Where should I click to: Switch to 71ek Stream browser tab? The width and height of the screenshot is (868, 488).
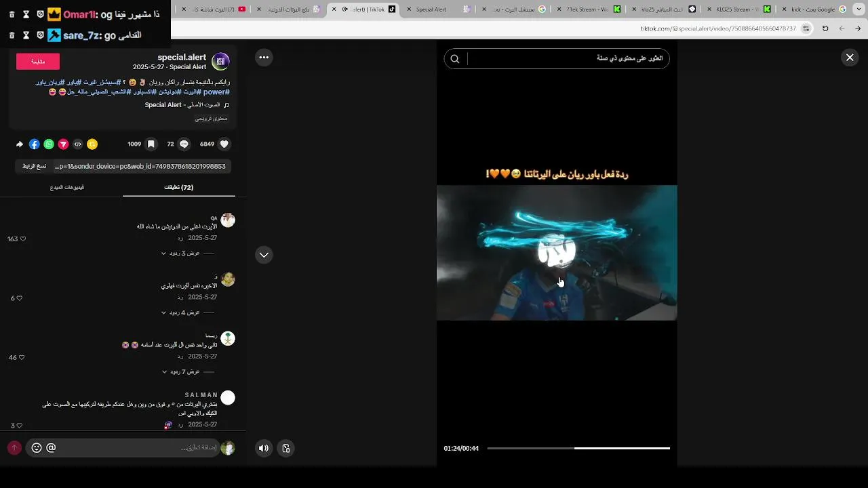587,9
